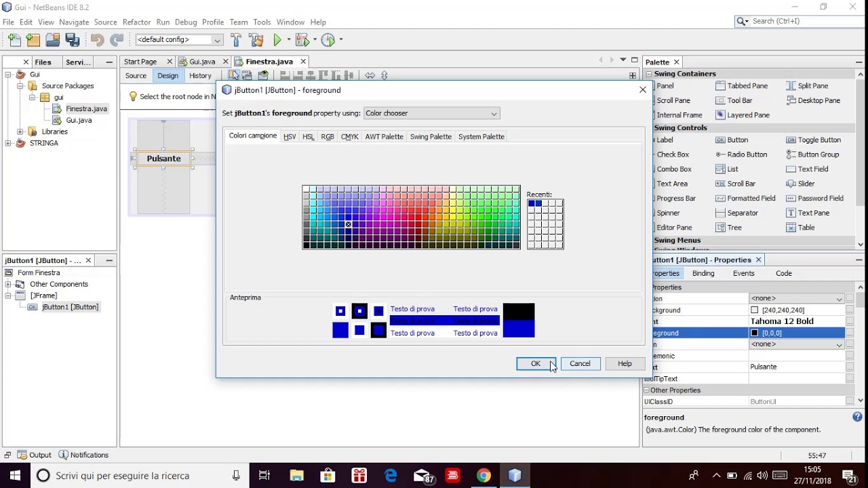Open the default config dropdown

(x=179, y=40)
